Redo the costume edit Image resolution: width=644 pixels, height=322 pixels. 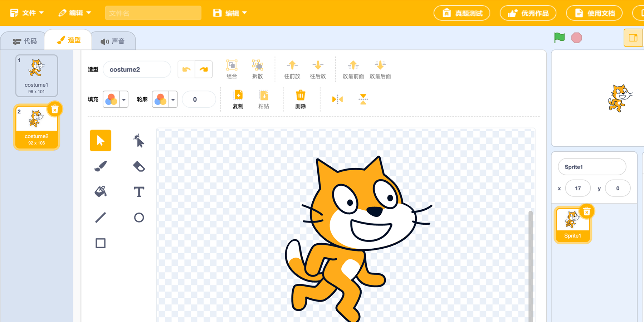pos(204,69)
